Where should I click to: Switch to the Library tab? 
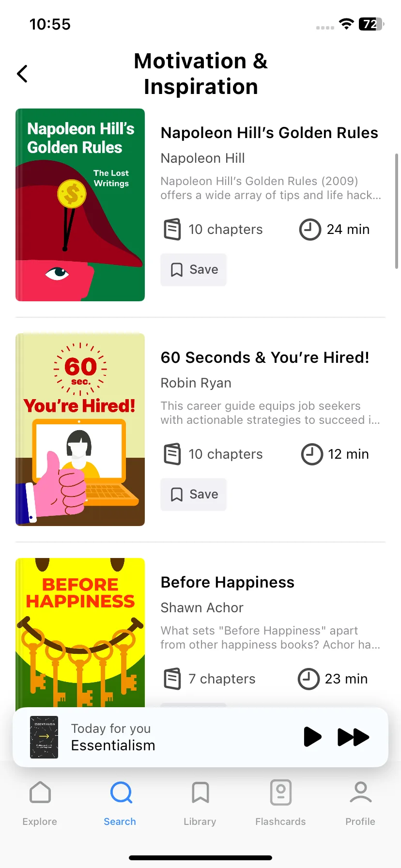(200, 792)
